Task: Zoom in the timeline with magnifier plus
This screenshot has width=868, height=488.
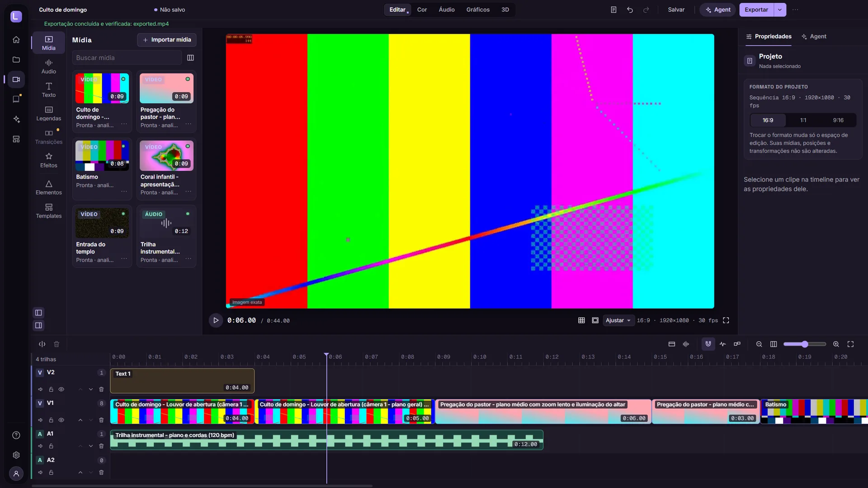Action: point(836,344)
